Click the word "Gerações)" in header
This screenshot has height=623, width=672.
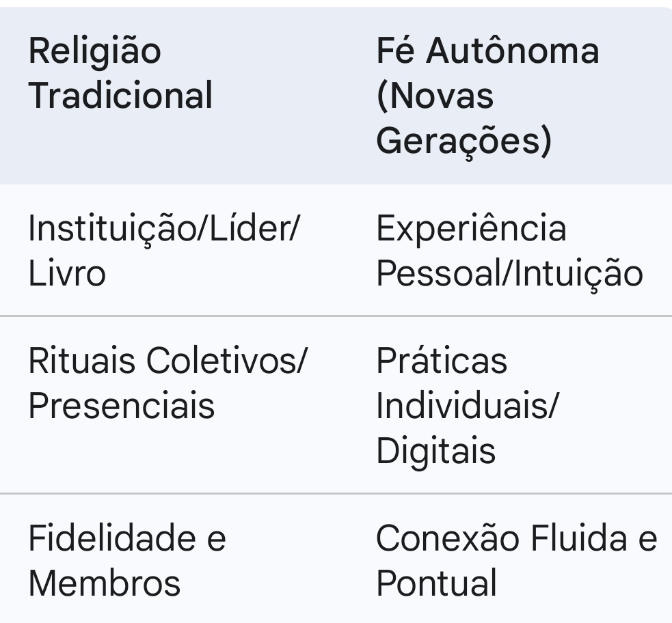464,140
